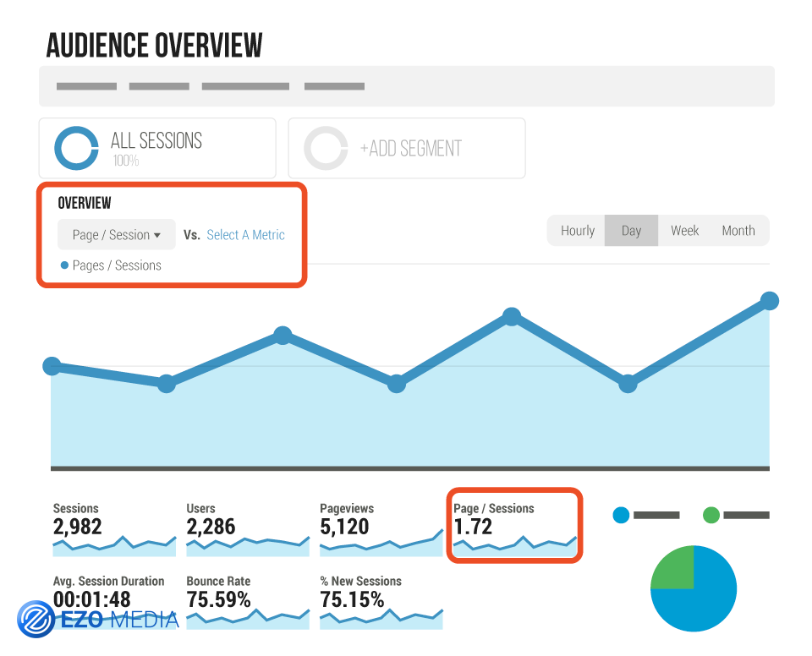812x656 pixels.
Task: Select the All Sessions segment card
Action: (157, 148)
